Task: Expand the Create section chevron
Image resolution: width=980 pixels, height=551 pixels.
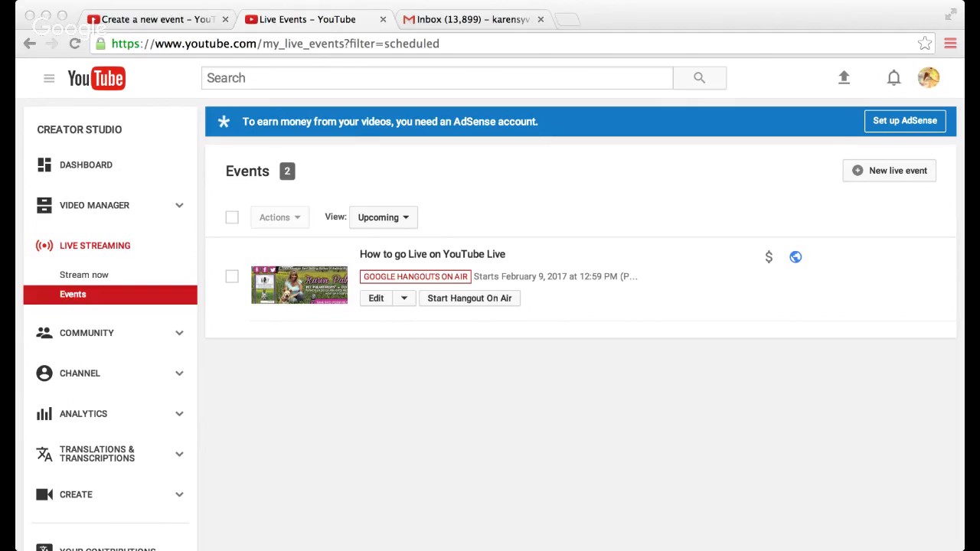Action: pos(179,494)
